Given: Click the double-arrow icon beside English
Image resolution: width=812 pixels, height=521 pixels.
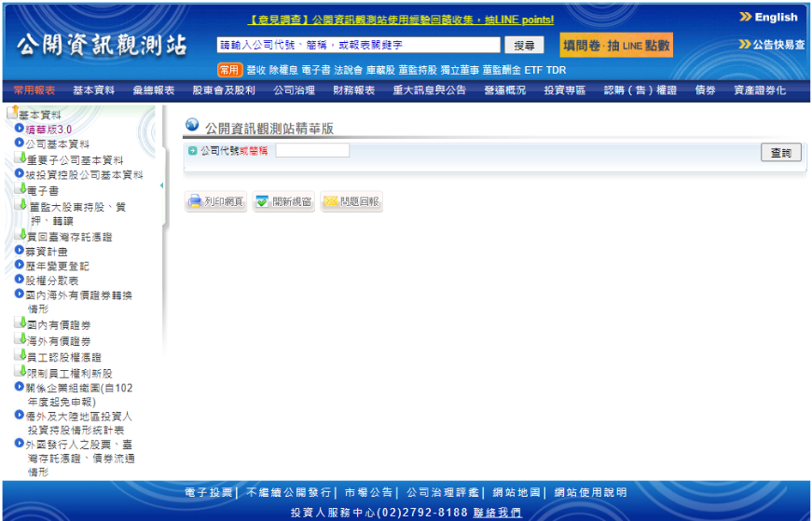Looking at the screenshot, I should [x=745, y=17].
